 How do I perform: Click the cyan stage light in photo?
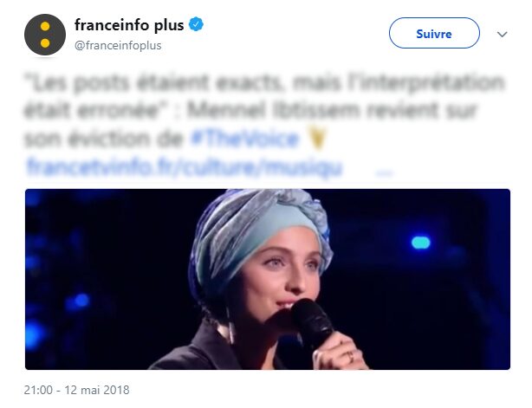click(420, 243)
